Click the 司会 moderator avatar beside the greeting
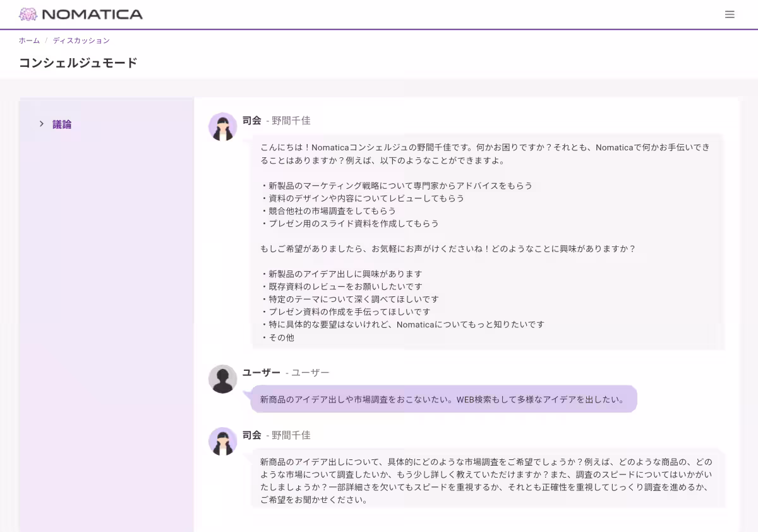The height and width of the screenshot is (532, 758). point(222,126)
